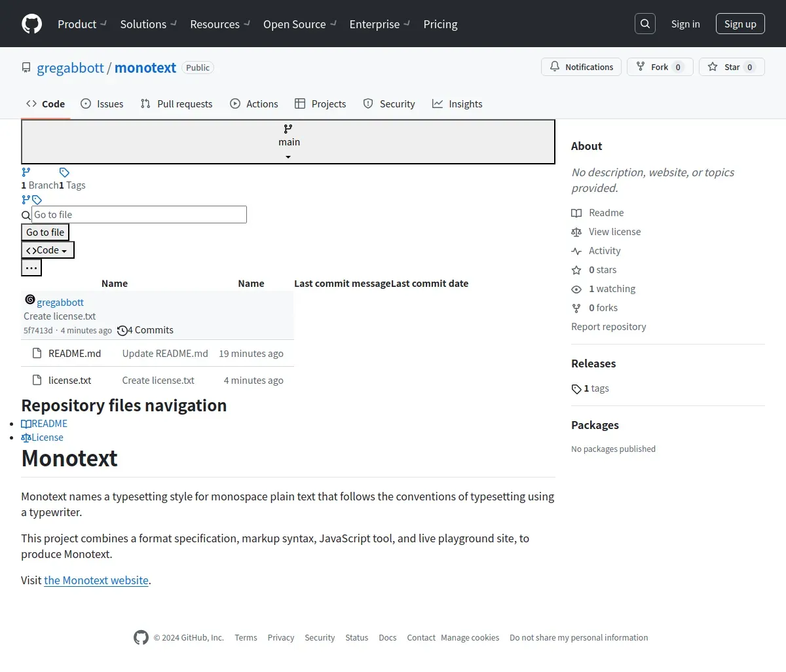The image size is (786, 672).
Task: Click the bell icon in Notifications button
Action: [x=555, y=67]
